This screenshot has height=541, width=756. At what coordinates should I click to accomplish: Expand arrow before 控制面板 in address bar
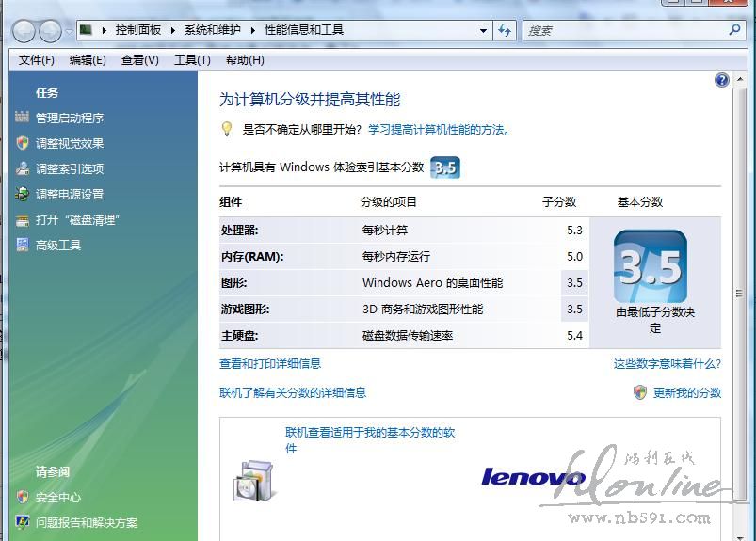(x=105, y=30)
